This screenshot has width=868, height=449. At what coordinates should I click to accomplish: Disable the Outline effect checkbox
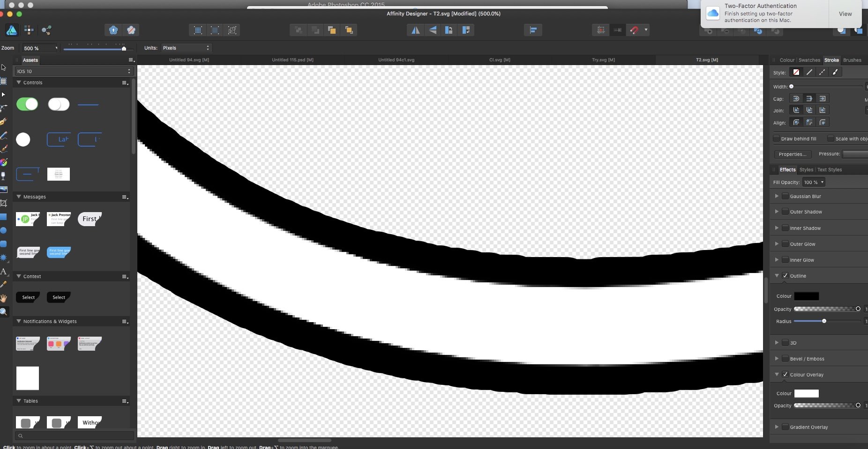[786, 276]
